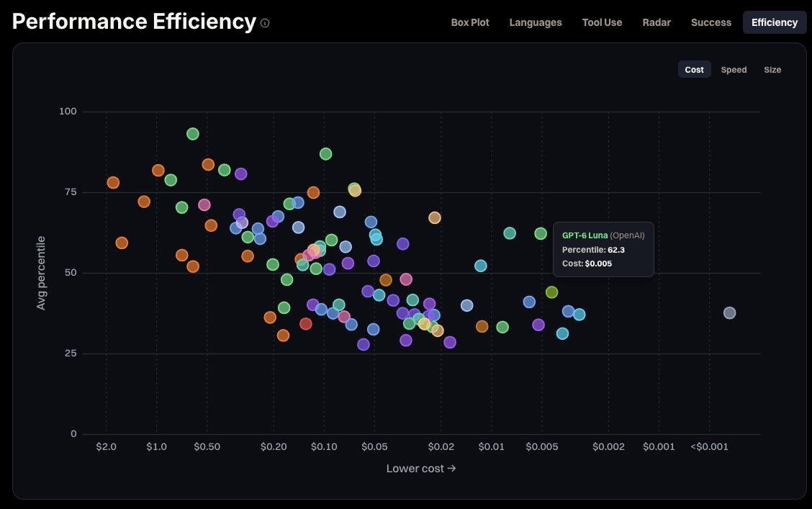Viewport: 812px width, 509px height.
Task: Select the gray data point beyond <$0.001
Action: point(729,312)
